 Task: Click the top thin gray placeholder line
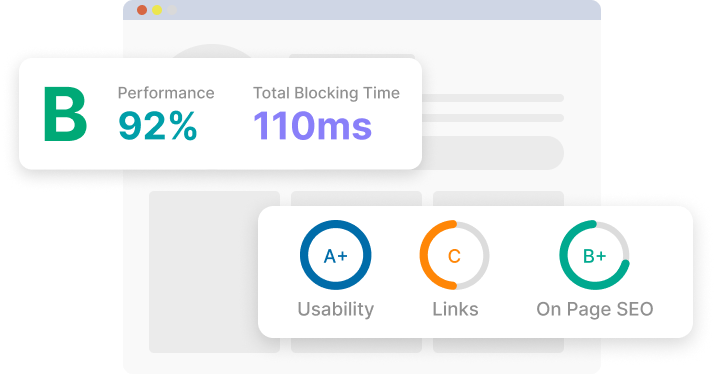493,98
